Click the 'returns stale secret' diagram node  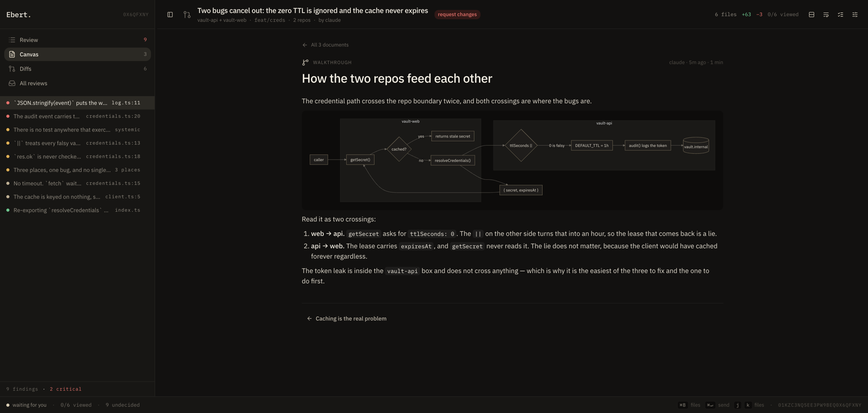[453, 136]
